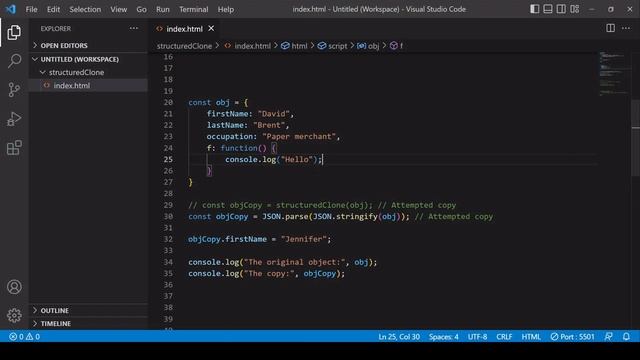Split the editor to the right
The width and height of the screenshot is (640, 360).
pos(611,28)
